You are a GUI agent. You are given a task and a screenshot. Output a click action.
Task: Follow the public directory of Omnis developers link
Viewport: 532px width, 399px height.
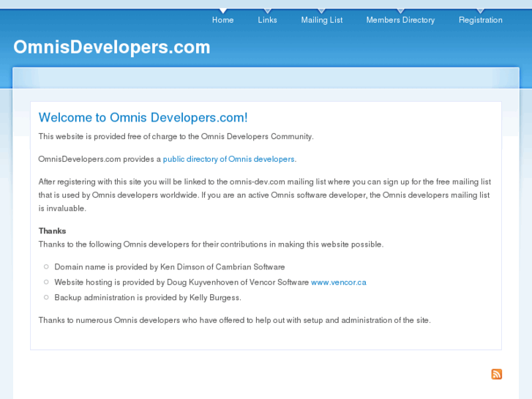[228, 159]
